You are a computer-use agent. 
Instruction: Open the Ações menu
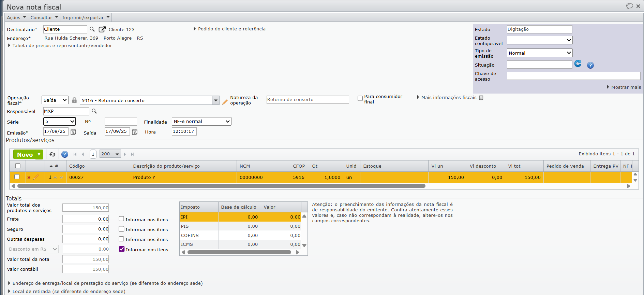point(16,17)
